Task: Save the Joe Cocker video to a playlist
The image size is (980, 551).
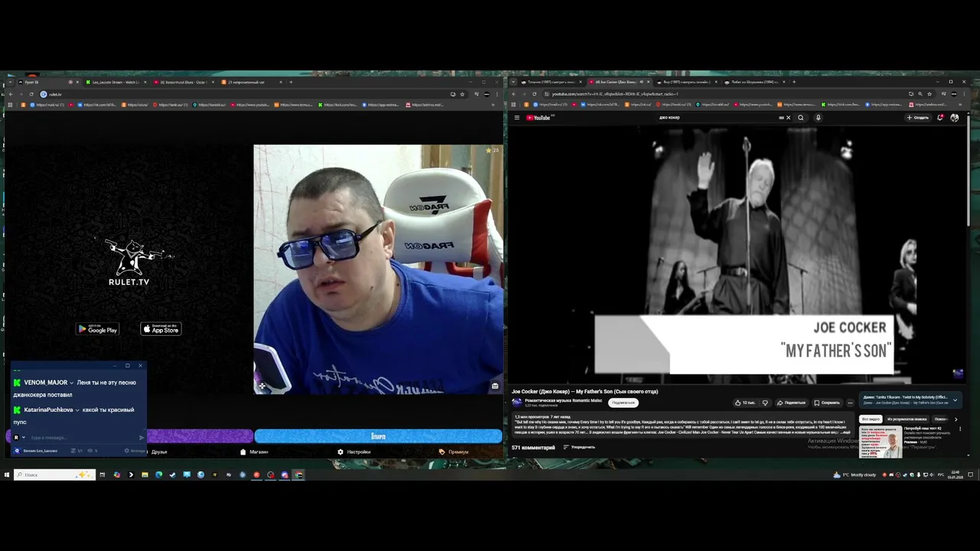Action: 827,403
